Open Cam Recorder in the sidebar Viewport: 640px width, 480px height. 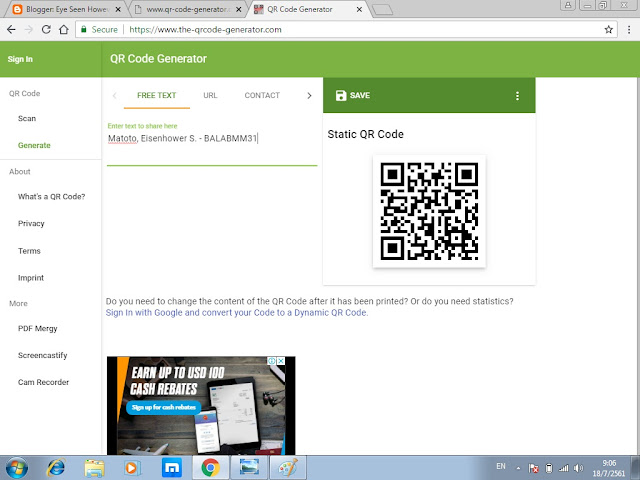(43, 382)
